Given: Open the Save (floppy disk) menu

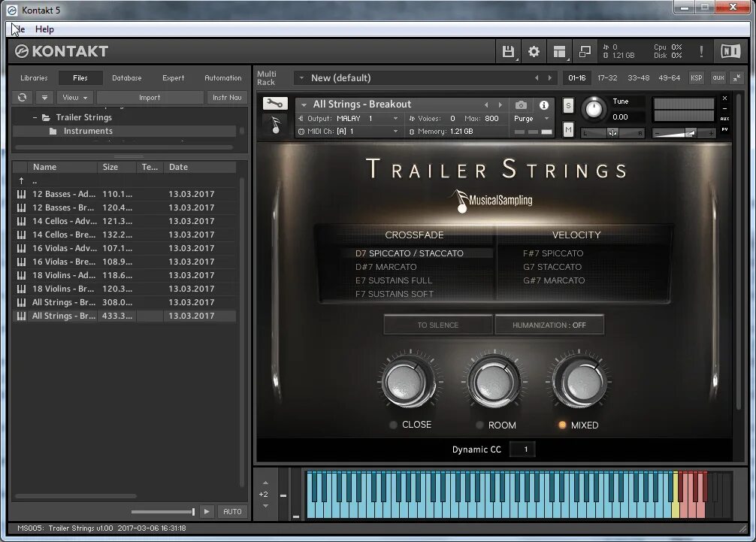Looking at the screenshot, I should tap(508, 52).
